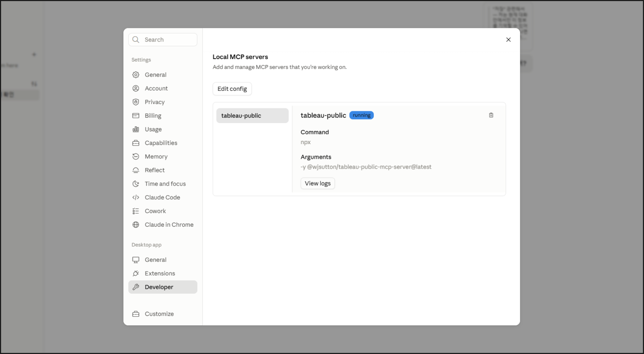This screenshot has width=644, height=354.
Task: Delete tableau-public server with trash icon
Action: [x=491, y=115]
